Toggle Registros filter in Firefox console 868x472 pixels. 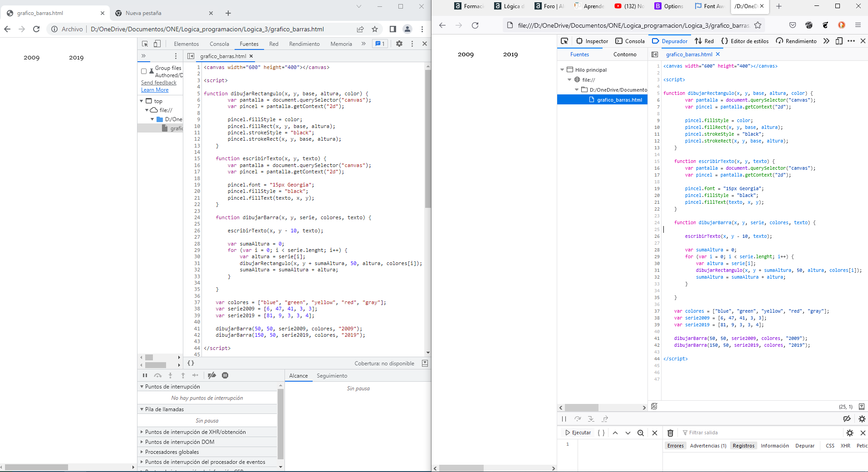pos(743,446)
